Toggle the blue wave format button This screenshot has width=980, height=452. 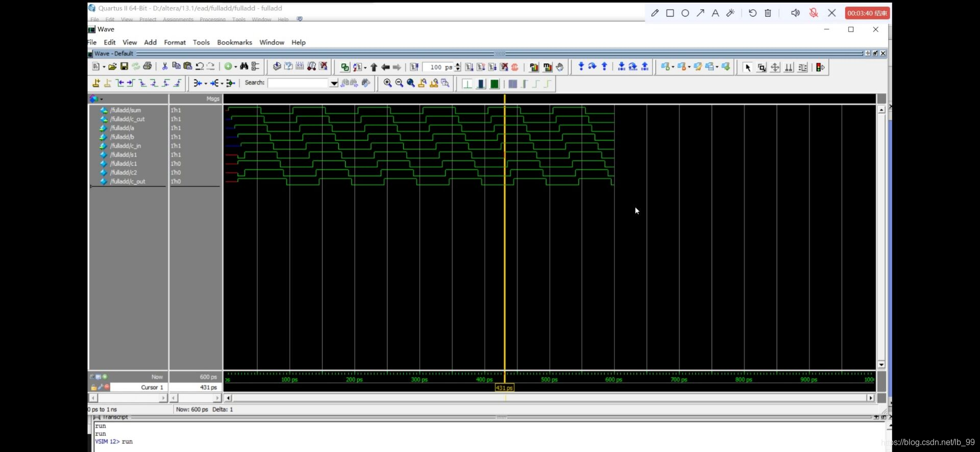point(481,84)
